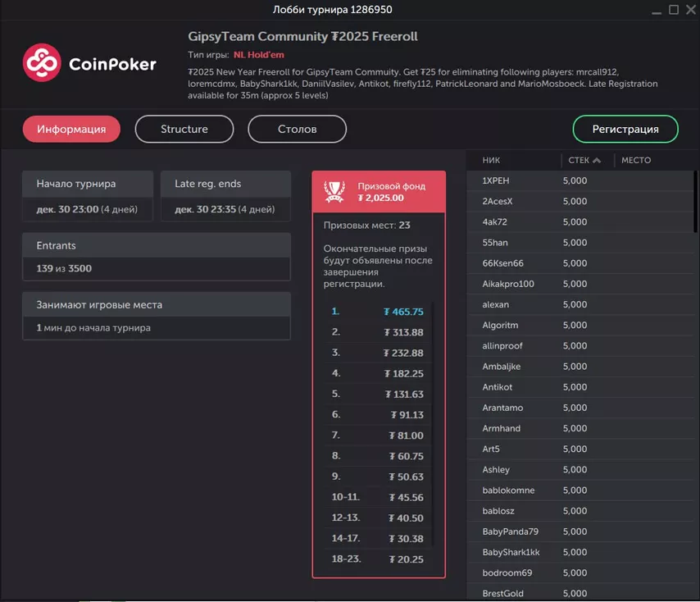
Task: Open the Столов tab
Action: point(297,129)
